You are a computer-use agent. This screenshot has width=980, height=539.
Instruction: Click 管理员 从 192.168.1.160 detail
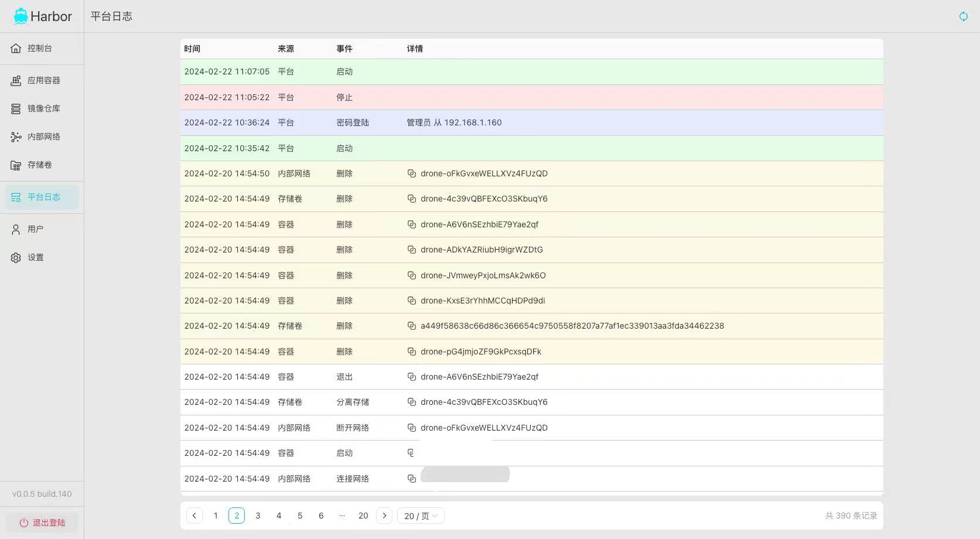point(454,122)
